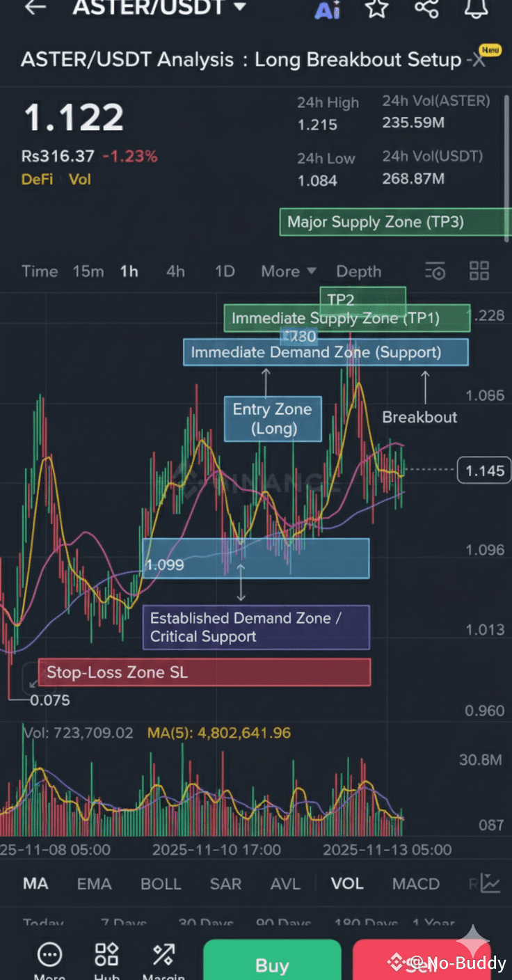
Task: Toggle the SAR indicator
Action: pos(225,884)
